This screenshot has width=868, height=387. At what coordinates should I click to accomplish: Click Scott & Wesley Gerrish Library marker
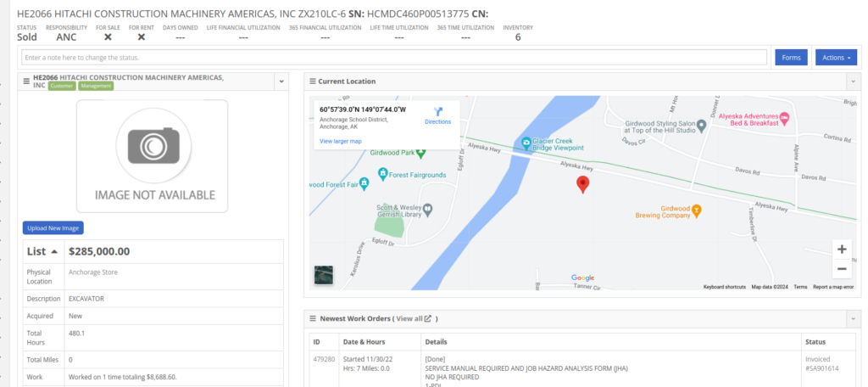[x=427, y=209]
